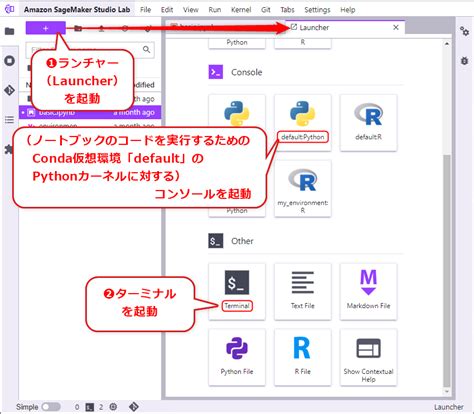The width and height of the screenshot is (474, 414).
Task: Click the scrollbar down arrow
Action: pos(447,391)
